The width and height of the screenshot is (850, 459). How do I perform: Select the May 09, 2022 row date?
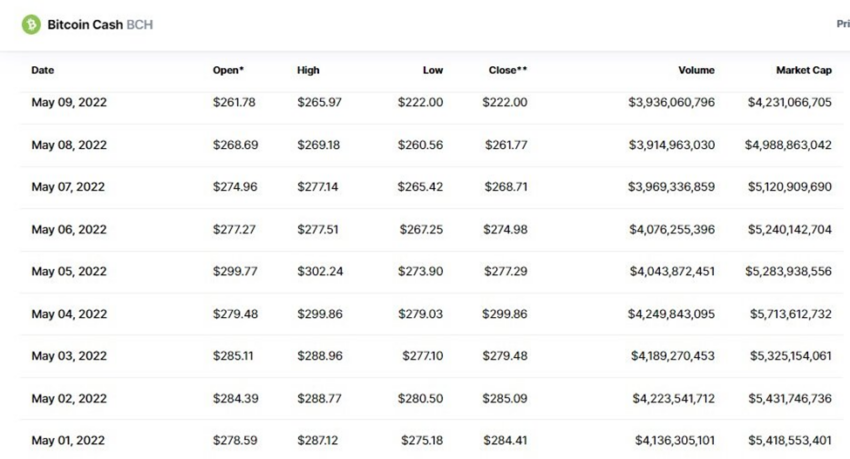click(x=69, y=102)
